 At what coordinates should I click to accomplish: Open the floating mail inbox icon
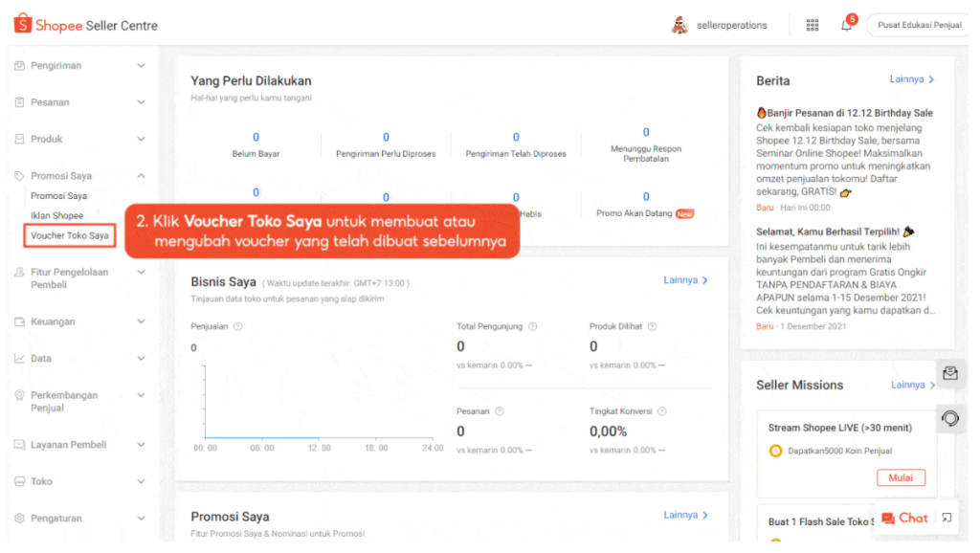[x=950, y=374]
